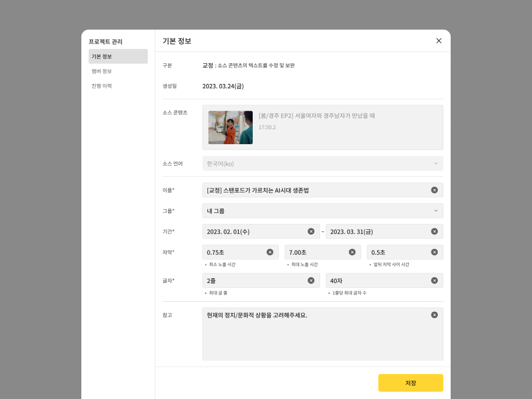Clear the 참고 note text
Viewport: 532px width, 399px height.
click(434, 315)
